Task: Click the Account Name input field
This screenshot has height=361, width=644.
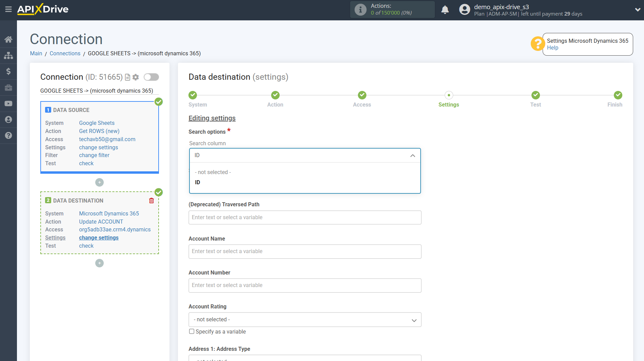Action: coord(305,251)
